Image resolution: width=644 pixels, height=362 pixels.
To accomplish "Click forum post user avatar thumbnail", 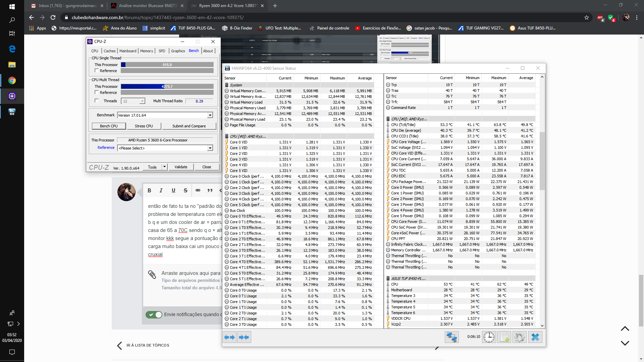I will click(126, 192).
